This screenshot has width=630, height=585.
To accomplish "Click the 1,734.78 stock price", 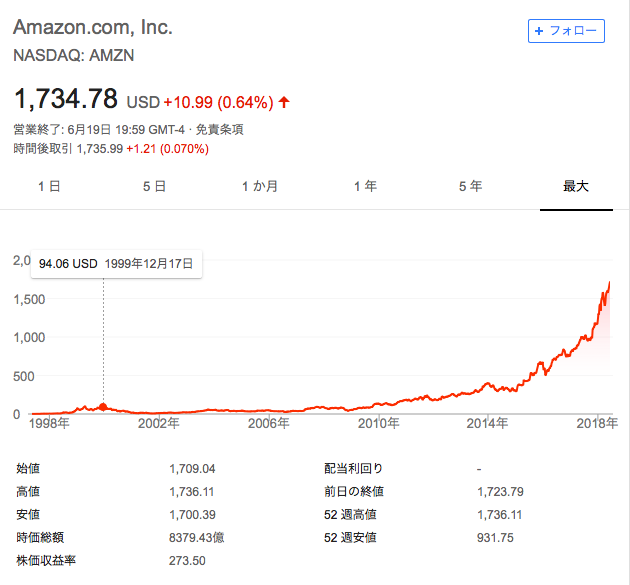I will pos(66,99).
